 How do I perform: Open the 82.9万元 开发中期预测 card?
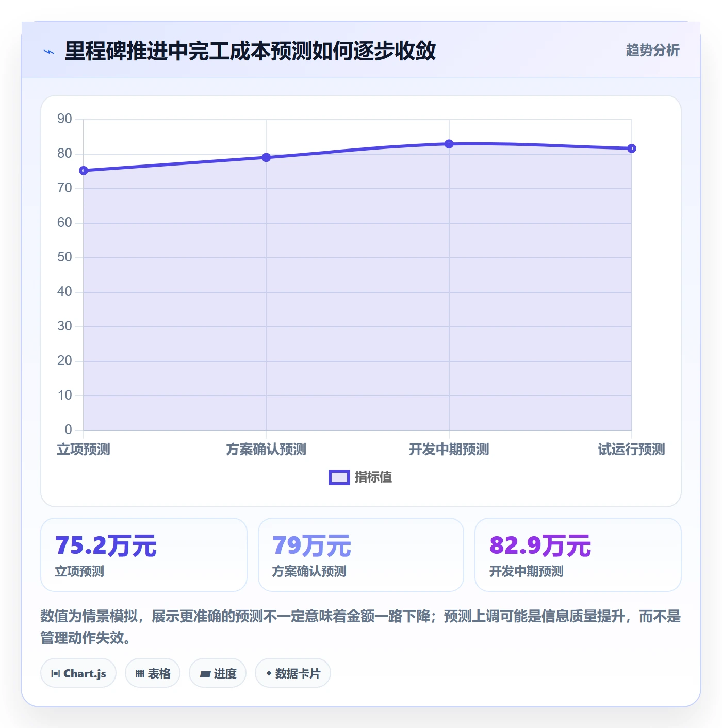click(578, 555)
